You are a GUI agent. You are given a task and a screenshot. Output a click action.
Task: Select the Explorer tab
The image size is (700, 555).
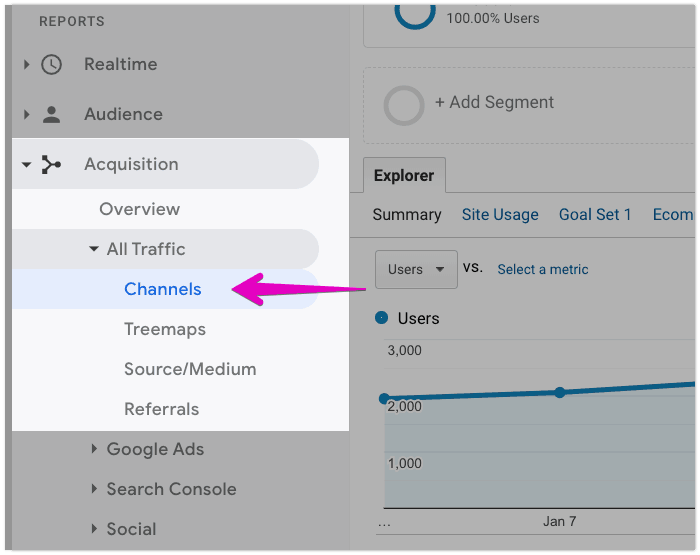click(404, 175)
